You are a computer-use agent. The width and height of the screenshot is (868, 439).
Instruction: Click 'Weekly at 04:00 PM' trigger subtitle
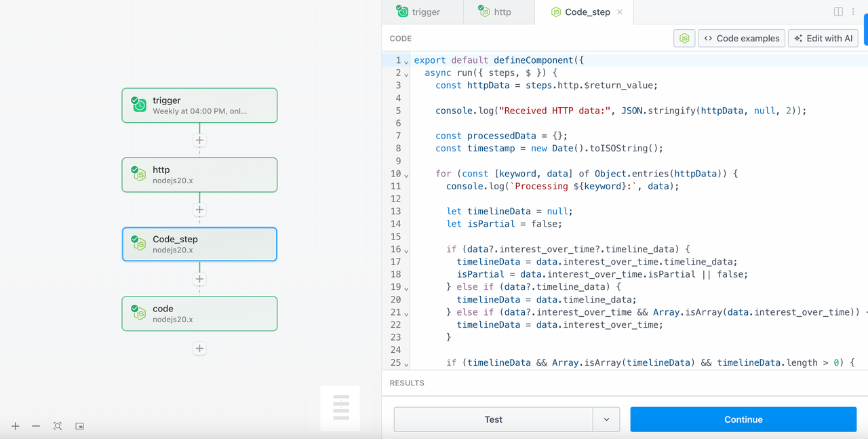[200, 111]
